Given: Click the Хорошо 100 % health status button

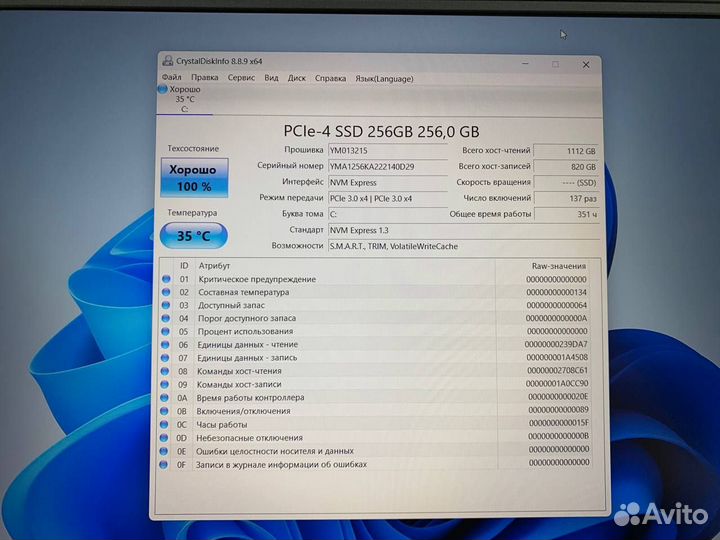Looking at the screenshot, I should 194,178.
